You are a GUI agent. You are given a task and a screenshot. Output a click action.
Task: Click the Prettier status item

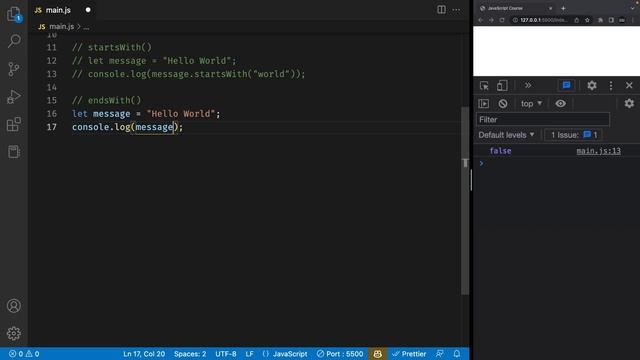[409, 354]
